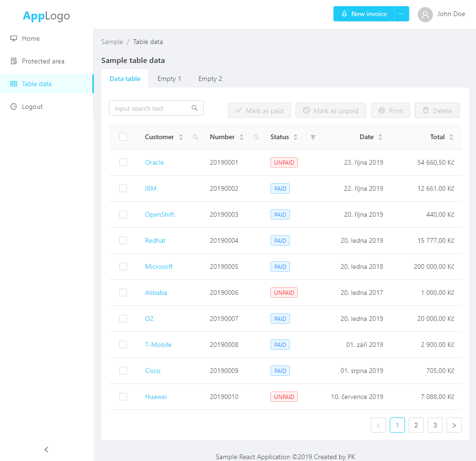476x461 pixels.
Task: Check the Huawei row checkbox
Action: (123, 397)
